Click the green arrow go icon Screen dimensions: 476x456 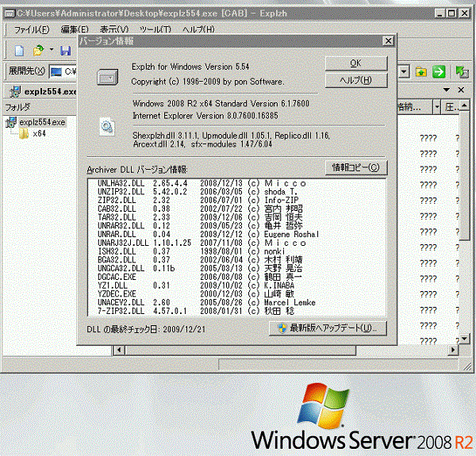pos(439,72)
